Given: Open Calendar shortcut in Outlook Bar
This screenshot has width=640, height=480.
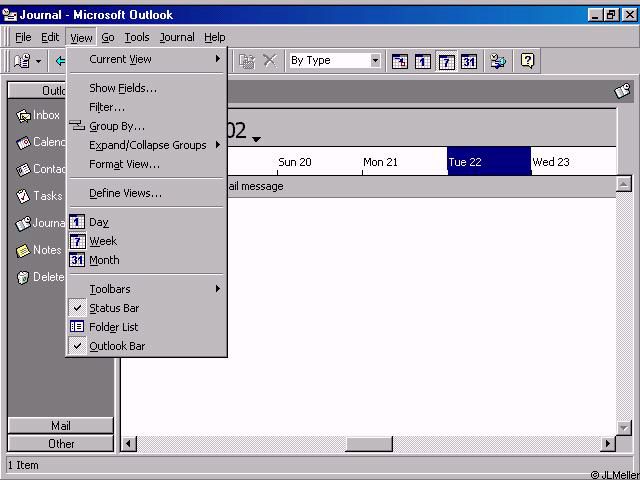Looking at the screenshot, I should tap(41, 142).
